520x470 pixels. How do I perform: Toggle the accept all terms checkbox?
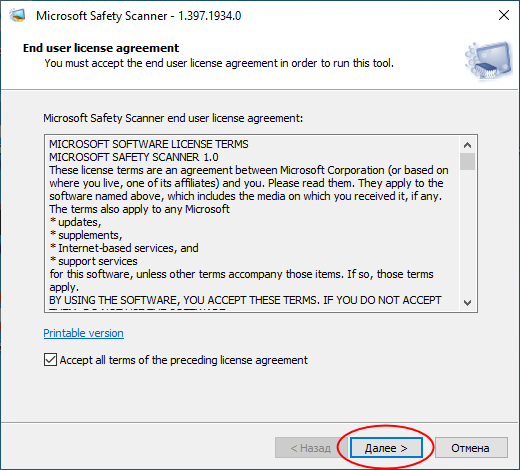click(50, 360)
